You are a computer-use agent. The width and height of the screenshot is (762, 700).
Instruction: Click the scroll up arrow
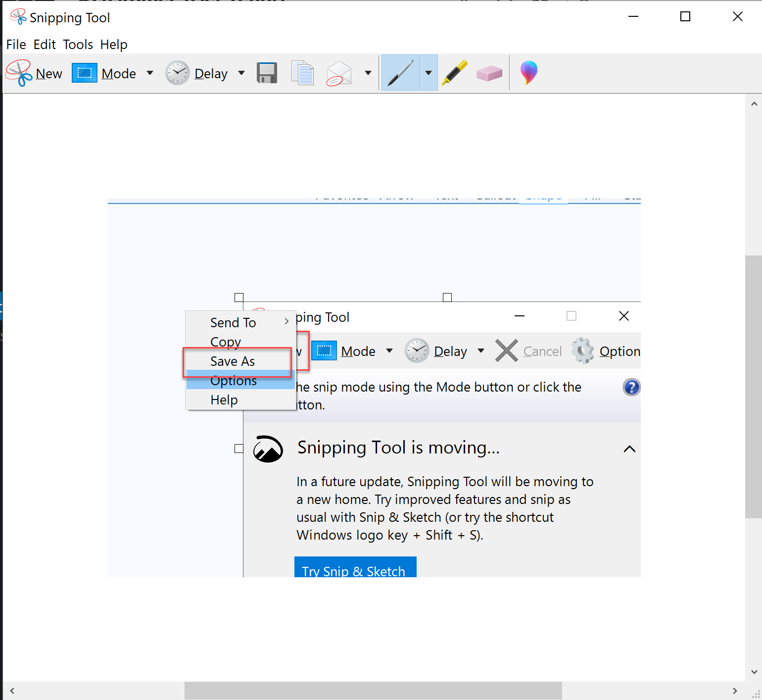coord(754,104)
